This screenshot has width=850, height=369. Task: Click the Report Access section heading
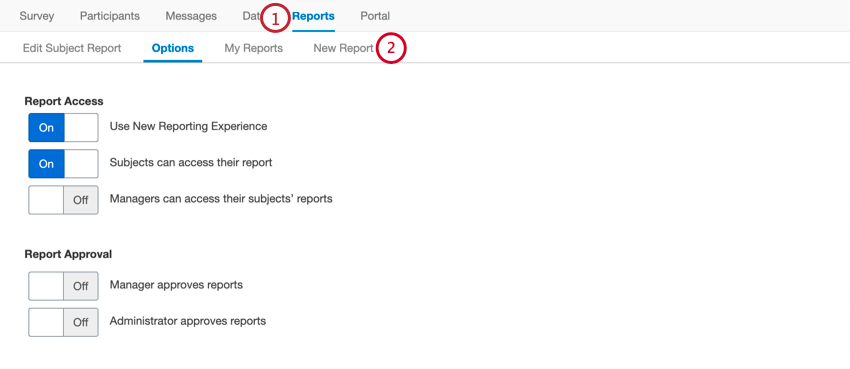64,101
